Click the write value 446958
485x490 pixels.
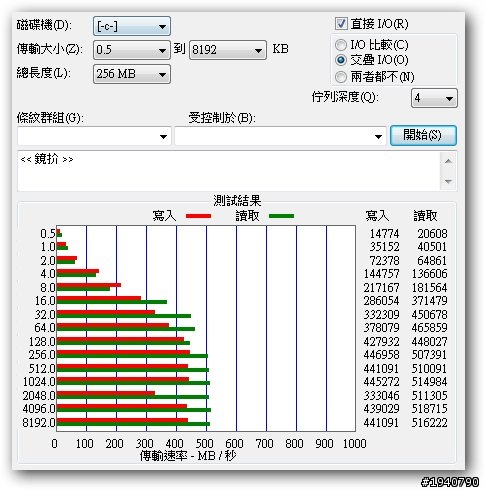tap(381, 355)
